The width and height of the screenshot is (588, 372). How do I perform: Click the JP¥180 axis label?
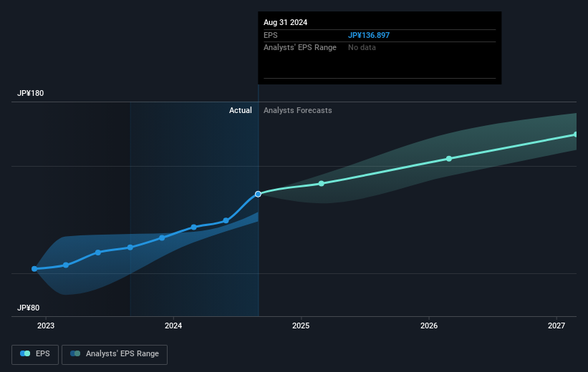pos(30,93)
